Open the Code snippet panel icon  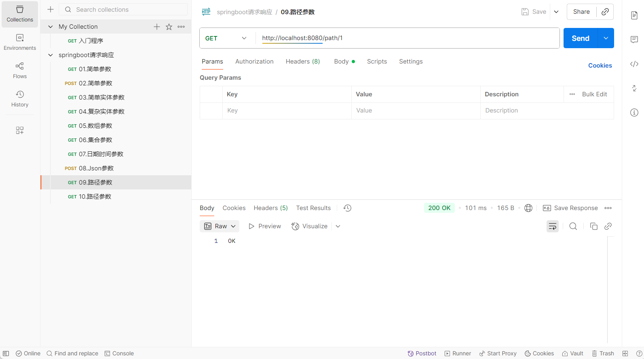tap(634, 64)
